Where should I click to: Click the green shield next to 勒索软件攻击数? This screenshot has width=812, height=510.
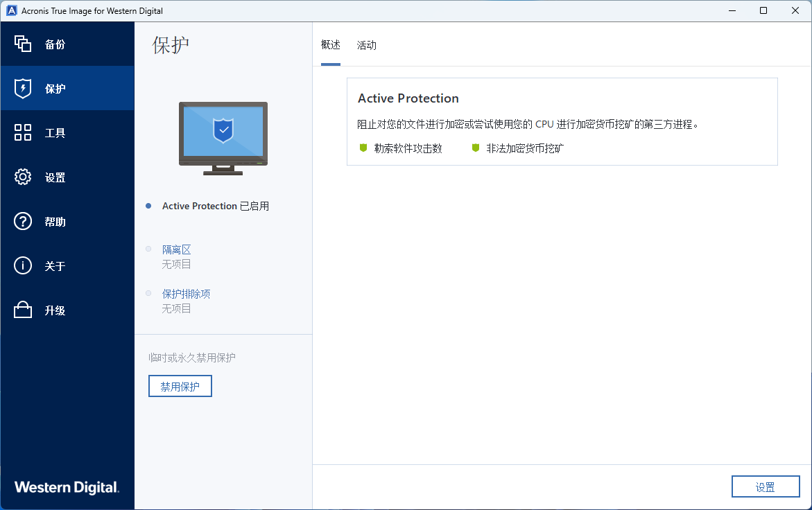[363, 148]
